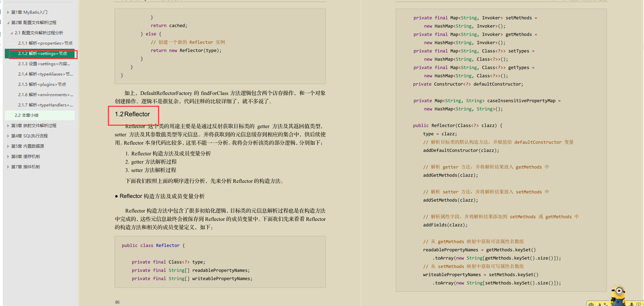Screen dimensions: 644x306
Task: Jump to 2.1.3 设置<settings>内容 bookmark
Action: (44, 64)
